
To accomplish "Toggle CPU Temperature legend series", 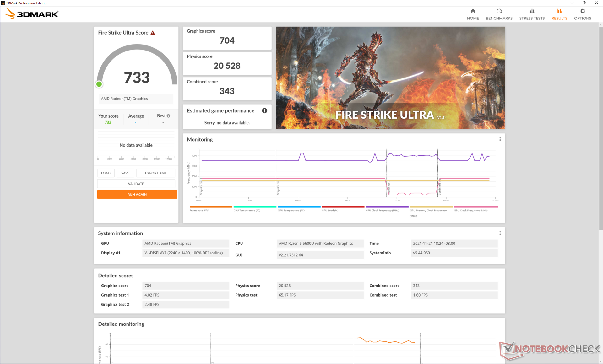I will click(x=247, y=211).
